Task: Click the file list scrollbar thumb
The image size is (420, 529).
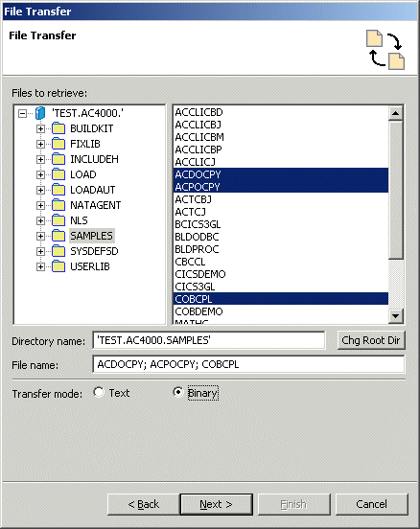Action: pyautogui.click(x=395, y=190)
